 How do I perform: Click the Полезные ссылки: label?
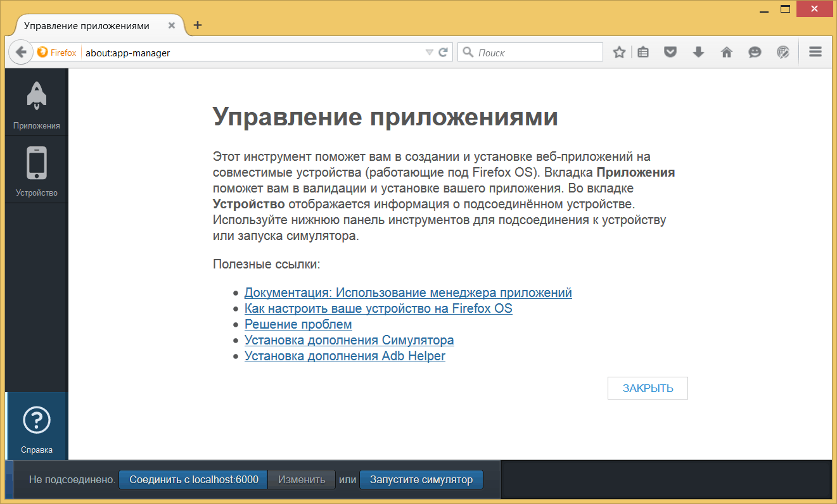tap(267, 264)
